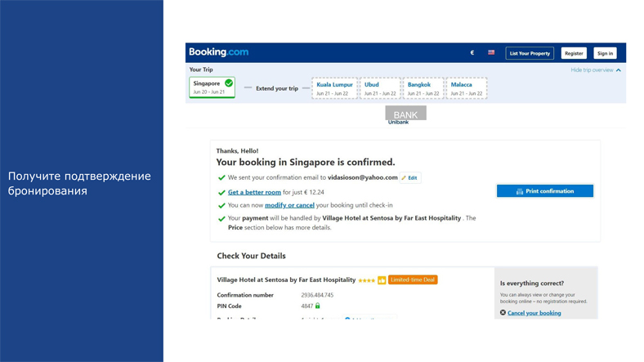Click the thumbs-up icon beside hotel name
The image size is (644, 362).
click(x=382, y=280)
